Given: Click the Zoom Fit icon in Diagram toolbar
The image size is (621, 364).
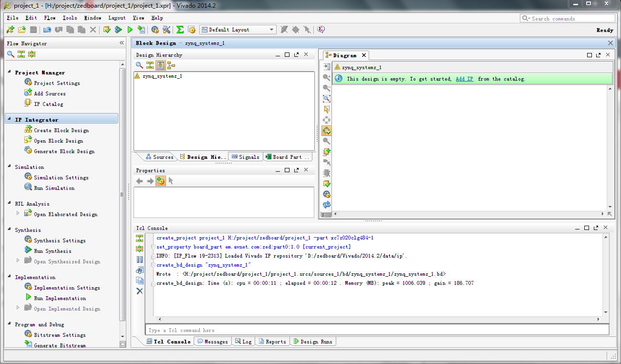Looking at the screenshot, I should coord(327,99).
